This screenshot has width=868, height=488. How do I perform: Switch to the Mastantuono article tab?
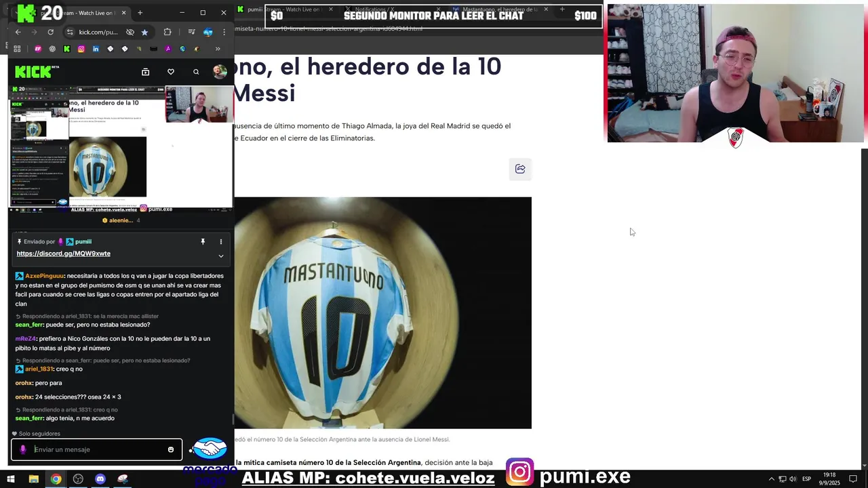pyautogui.click(x=500, y=9)
